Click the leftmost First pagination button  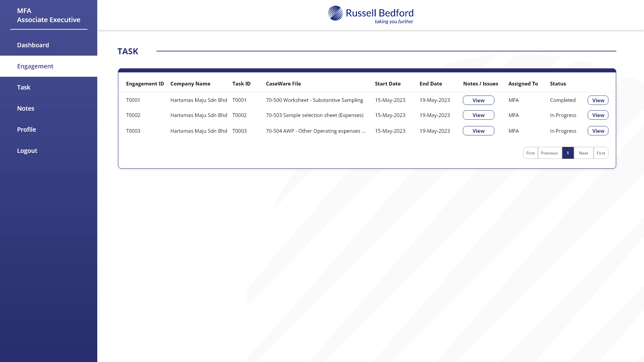tap(530, 153)
